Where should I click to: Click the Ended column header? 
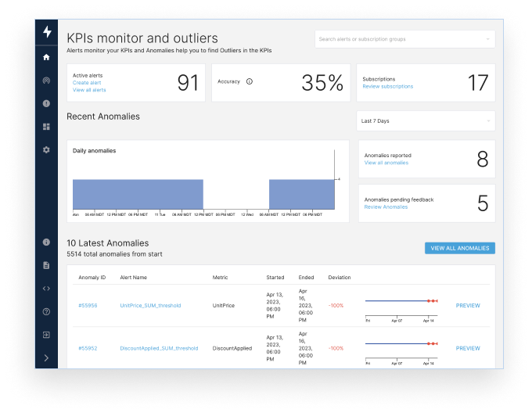[306, 278]
